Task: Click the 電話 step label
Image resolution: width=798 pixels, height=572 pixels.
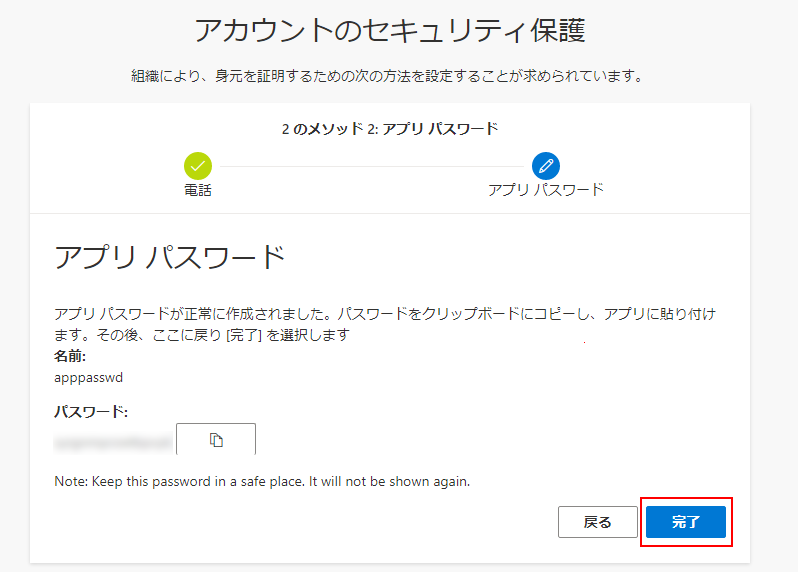Action: [x=197, y=190]
